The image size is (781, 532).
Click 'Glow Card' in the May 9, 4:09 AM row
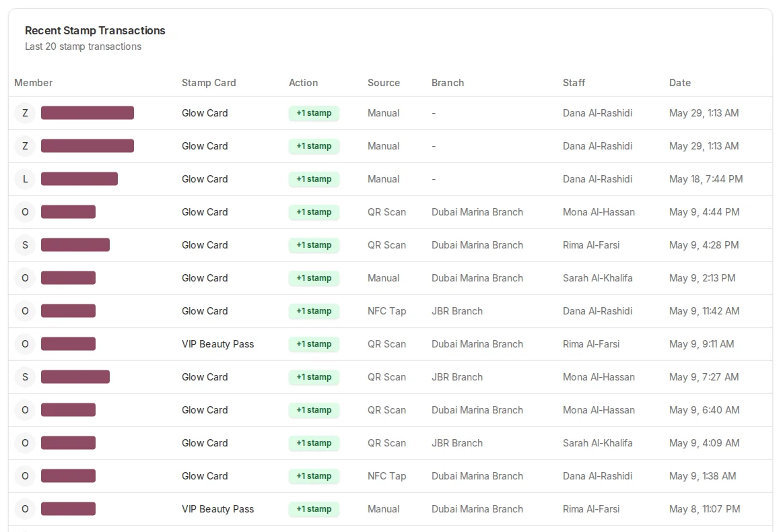(x=205, y=443)
